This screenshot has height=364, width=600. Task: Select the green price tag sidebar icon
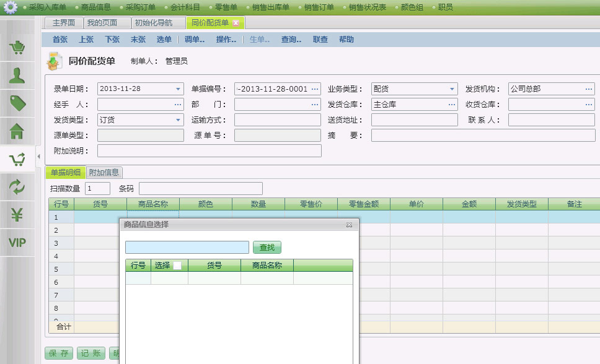(17, 103)
